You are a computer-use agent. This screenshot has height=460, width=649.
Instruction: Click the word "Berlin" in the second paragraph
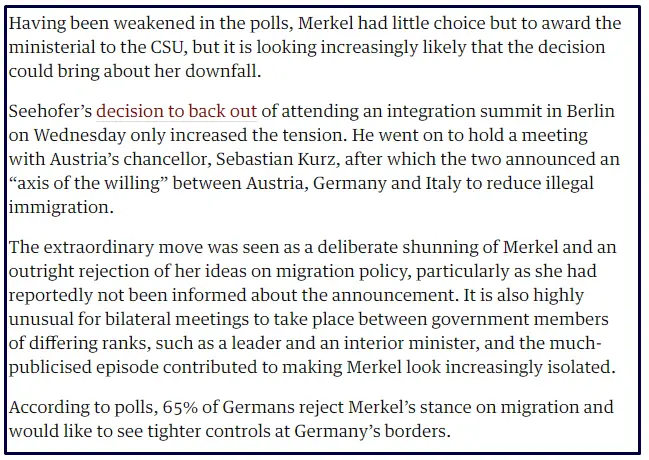589,112
